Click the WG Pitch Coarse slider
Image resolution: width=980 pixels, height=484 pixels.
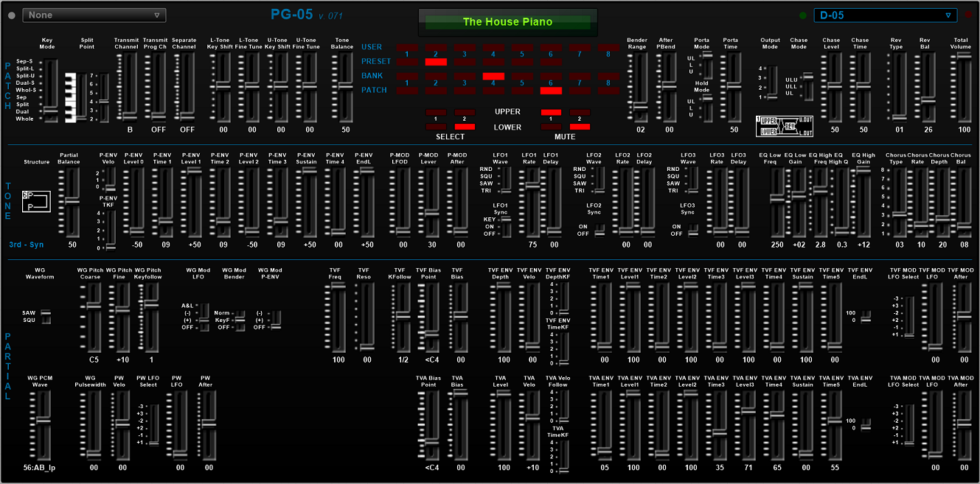[94, 317]
